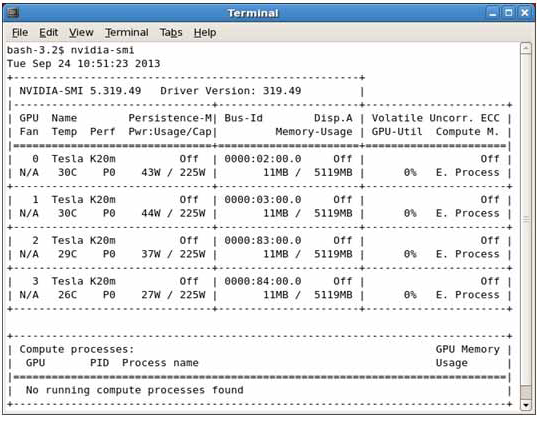Click bus id '0000:03:00.0'
This screenshot has height=421, width=543.
tap(263, 200)
